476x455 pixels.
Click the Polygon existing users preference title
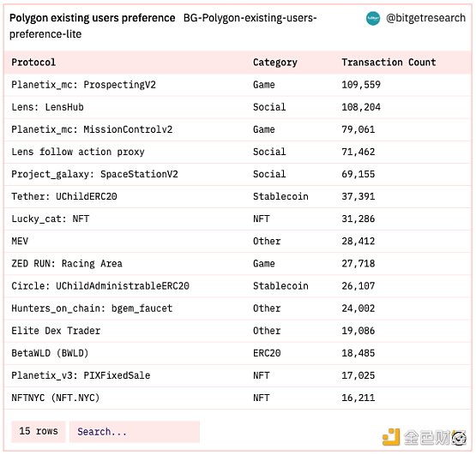pyautogui.click(x=93, y=18)
